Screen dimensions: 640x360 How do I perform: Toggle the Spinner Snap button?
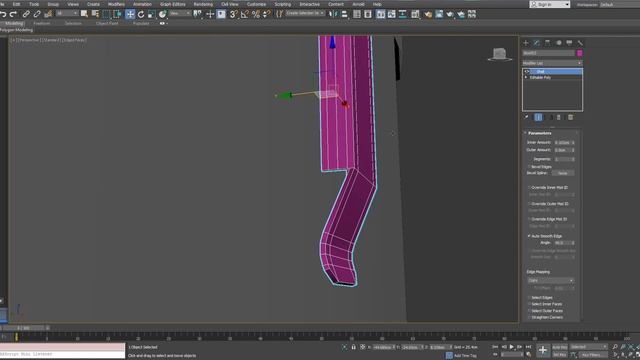267,14
